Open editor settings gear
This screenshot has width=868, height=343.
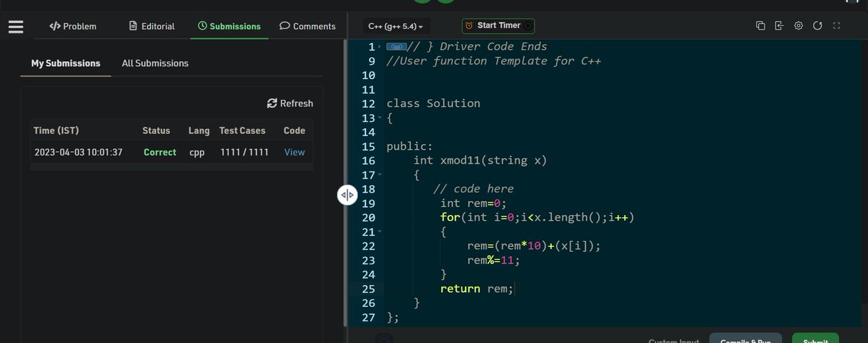tap(799, 26)
